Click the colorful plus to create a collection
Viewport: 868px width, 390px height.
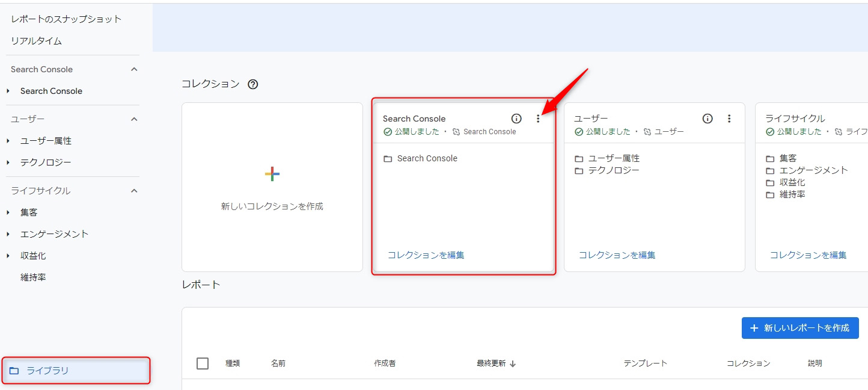(272, 174)
